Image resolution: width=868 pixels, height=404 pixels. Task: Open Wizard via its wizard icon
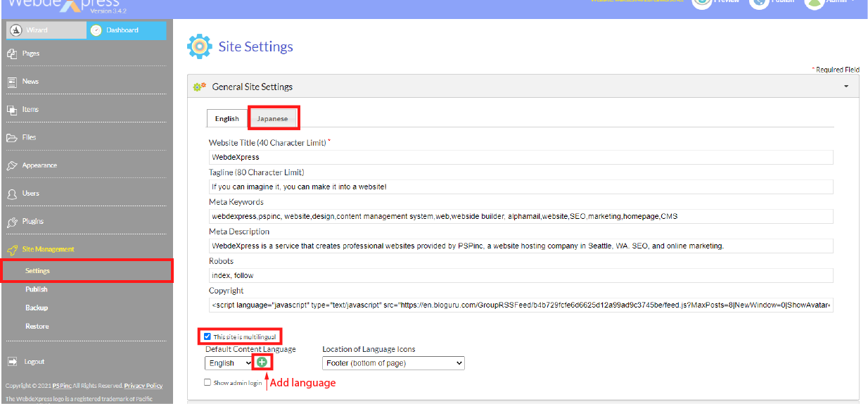16,30
